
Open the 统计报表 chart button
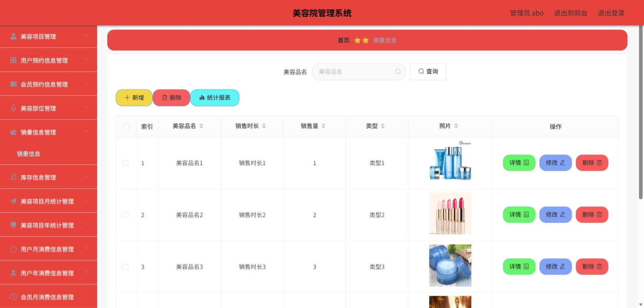(215, 98)
